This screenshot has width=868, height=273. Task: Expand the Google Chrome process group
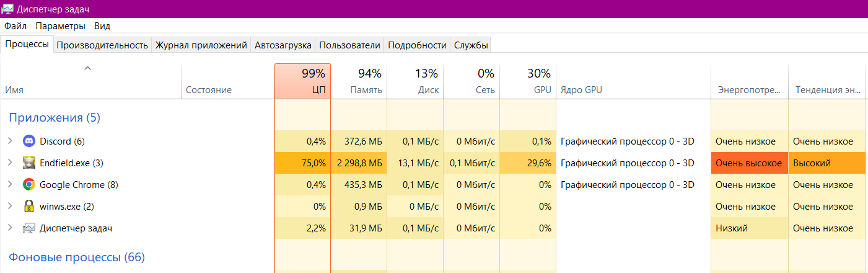pos(10,185)
